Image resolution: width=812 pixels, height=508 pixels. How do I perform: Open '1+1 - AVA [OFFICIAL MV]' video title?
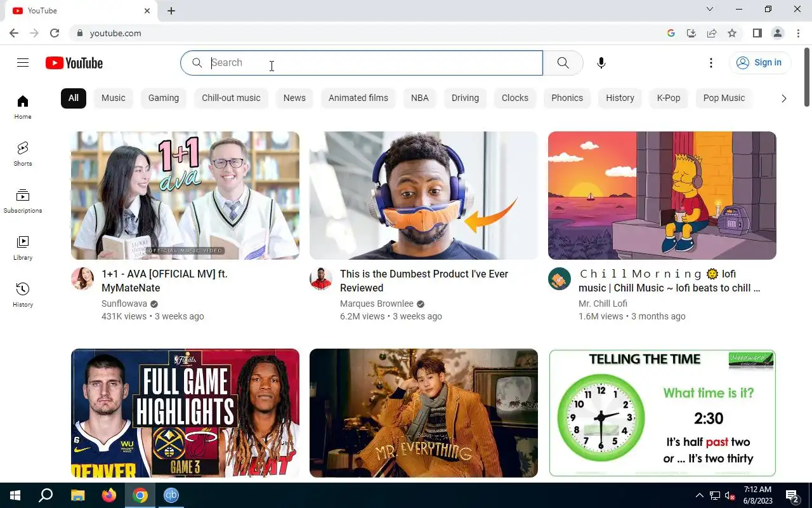tap(164, 281)
